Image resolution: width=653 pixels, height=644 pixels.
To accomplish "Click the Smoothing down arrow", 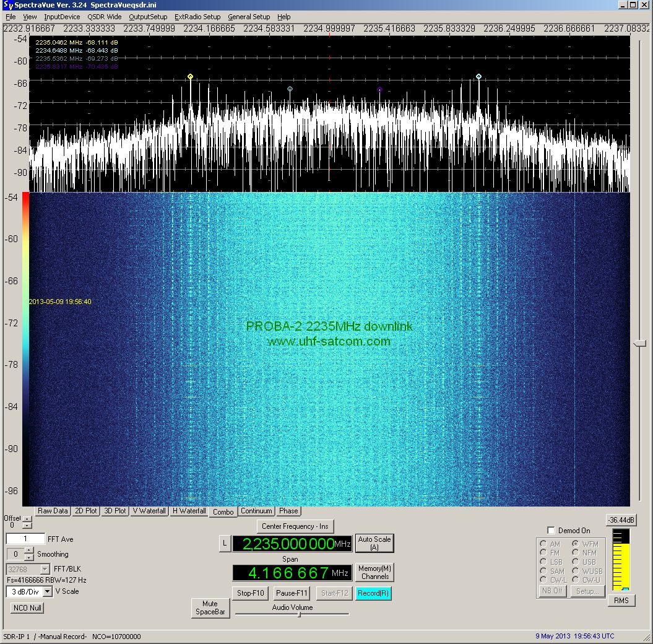I will point(30,557).
